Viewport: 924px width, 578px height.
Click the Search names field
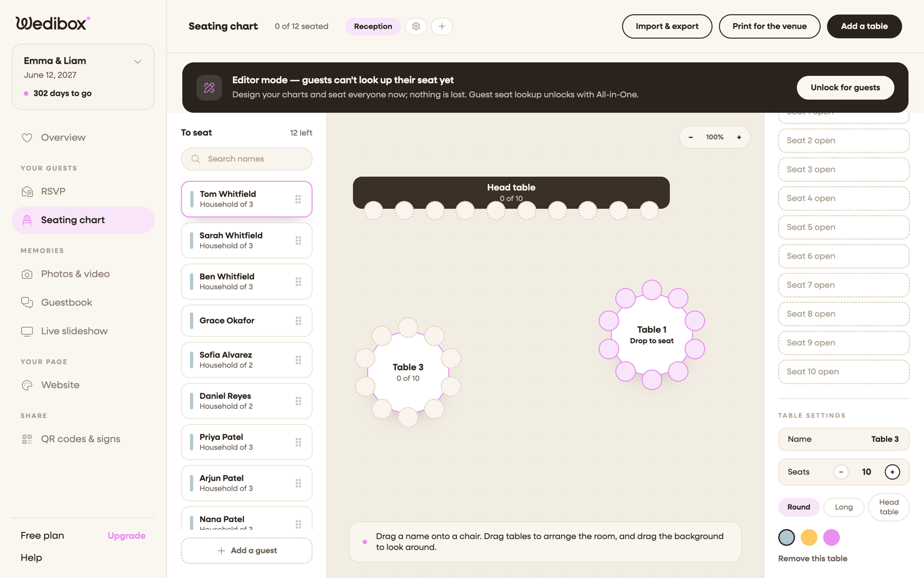(246, 159)
